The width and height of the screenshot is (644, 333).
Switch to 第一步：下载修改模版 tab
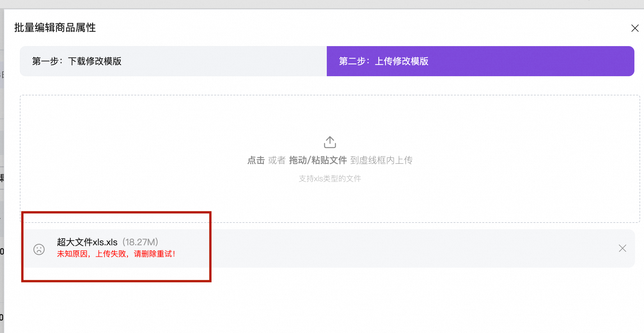pos(173,61)
